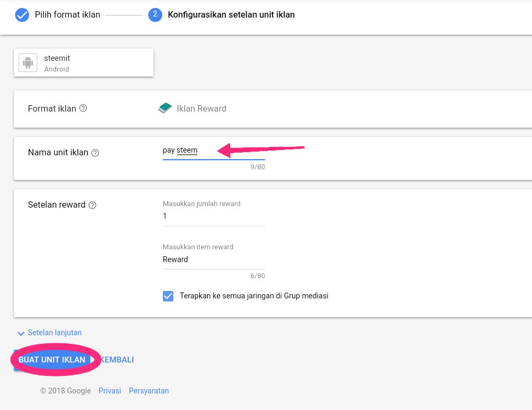Viewport: 532px width, 410px height.
Task: Open the Setelan lanjutan advanced settings link
Action: click(x=54, y=333)
